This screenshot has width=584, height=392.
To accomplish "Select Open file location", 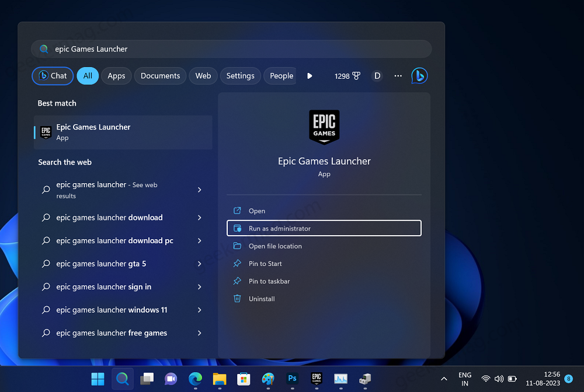I will pos(324,246).
